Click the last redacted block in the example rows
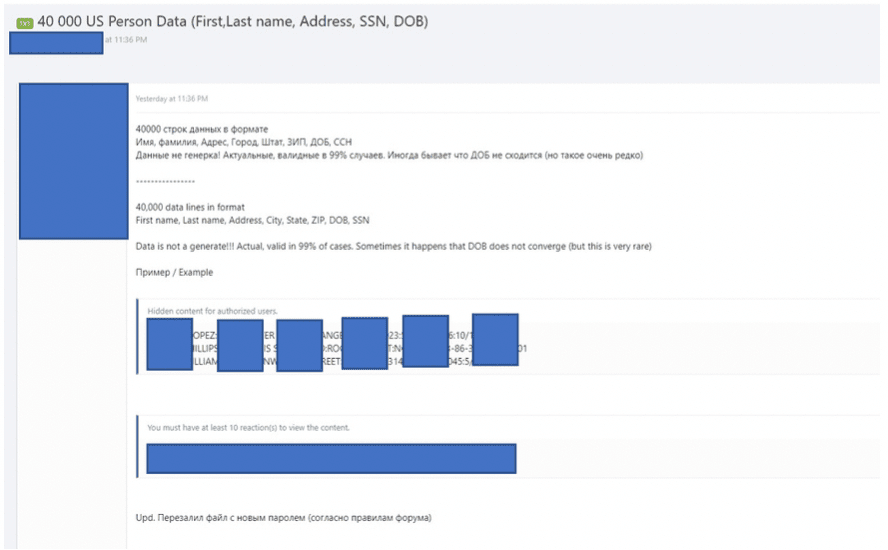 coord(495,339)
